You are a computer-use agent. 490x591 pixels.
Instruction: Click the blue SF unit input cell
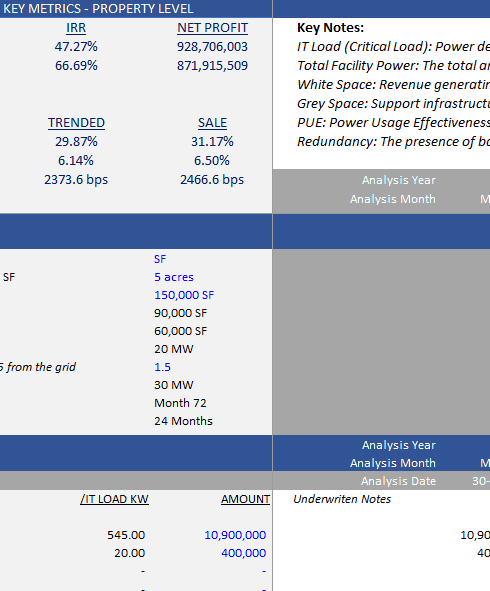160,259
